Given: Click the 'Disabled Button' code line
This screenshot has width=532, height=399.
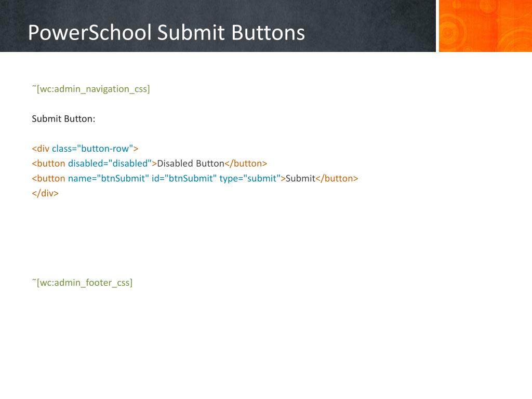Looking at the screenshot, I should pyautogui.click(x=150, y=164).
